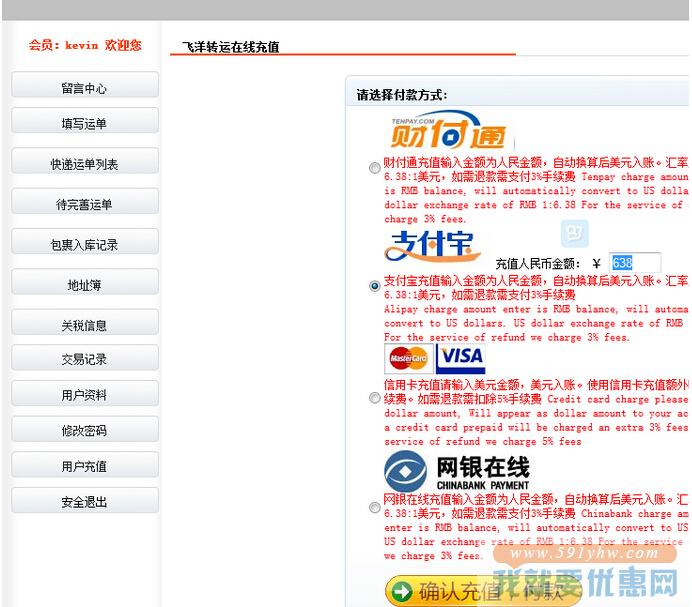View 包裹入库记录
The image size is (692, 607).
(x=85, y=241)
